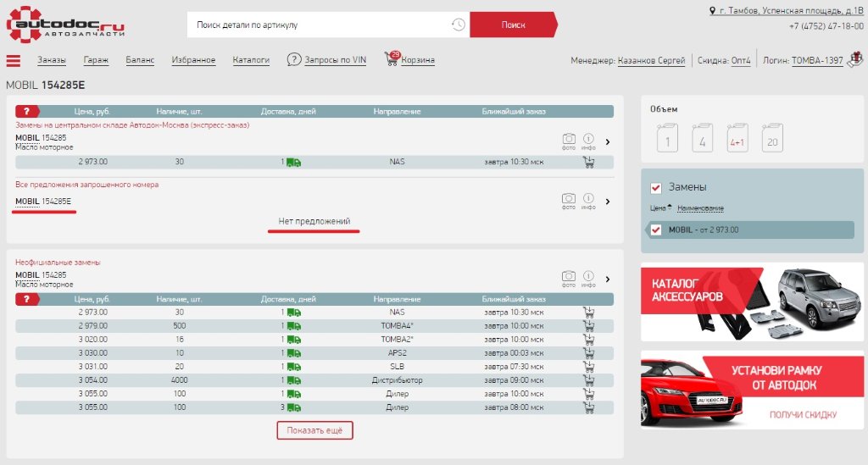Viewport: 868px width, 465px height.
Task: Click the user icon beside login
Action: pyautogui.click(x=855, y=59)
